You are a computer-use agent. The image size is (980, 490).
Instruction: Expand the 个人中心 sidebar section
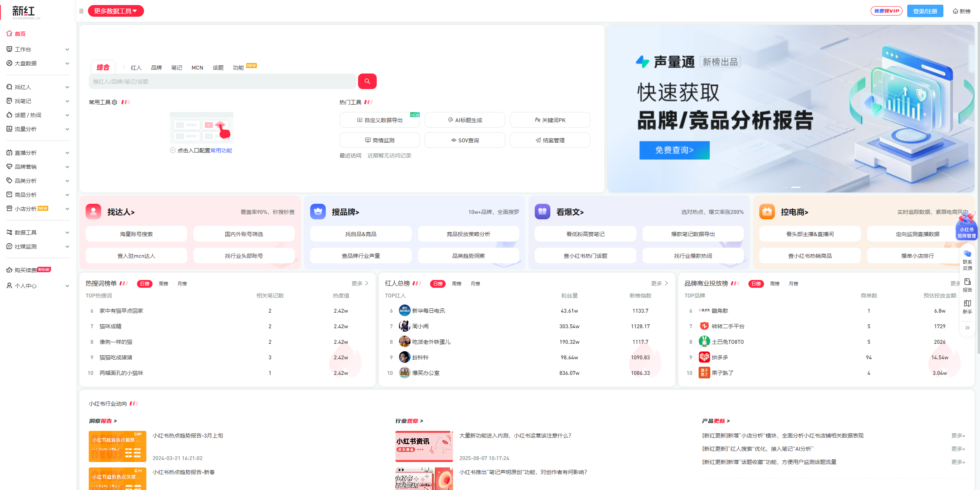tap(37, 285)
